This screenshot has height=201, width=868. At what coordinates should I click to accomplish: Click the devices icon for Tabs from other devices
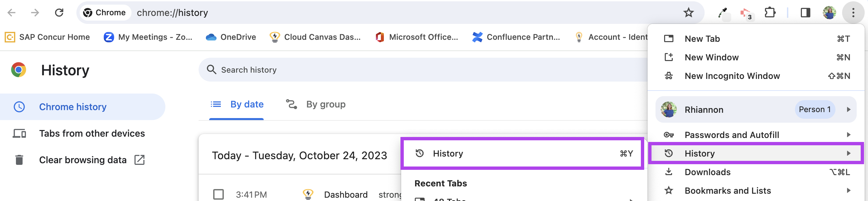19,133
